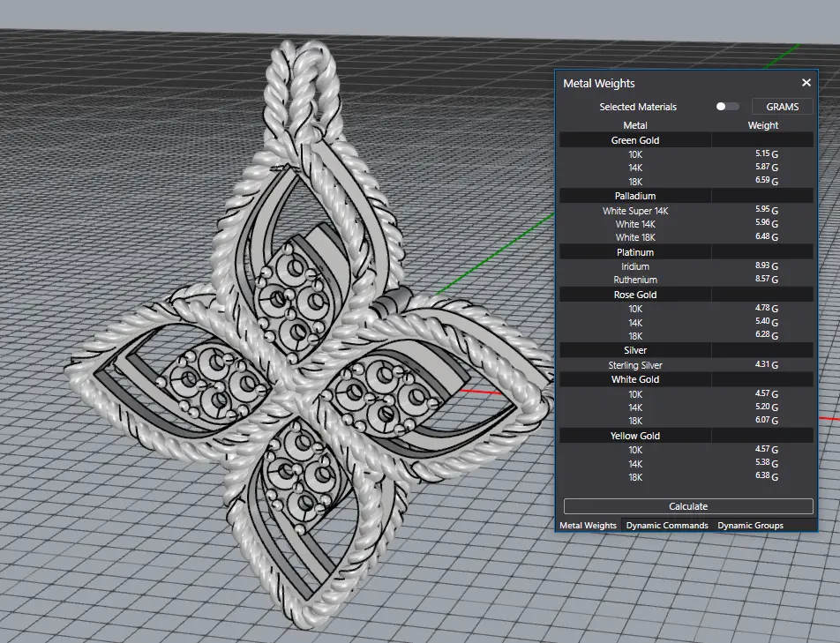Click the Weight column header

click(x=763, y=125)
